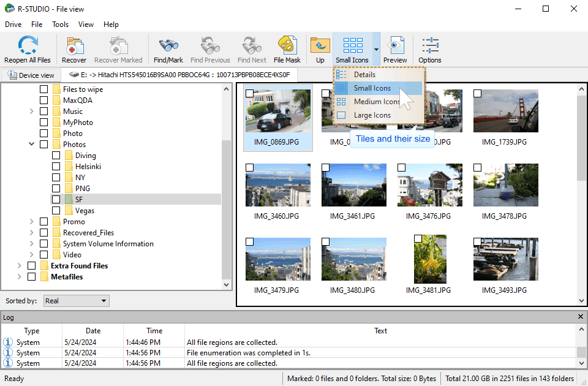Mark the Helsinki folder checkbox
The image size is (588, 386).
tap(56, 167)
